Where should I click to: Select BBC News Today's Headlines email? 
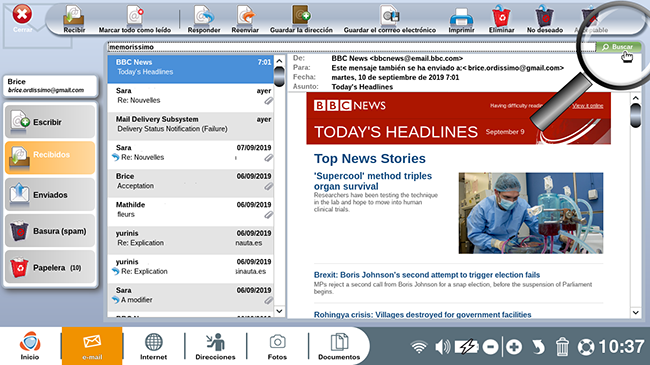(190, 69)
